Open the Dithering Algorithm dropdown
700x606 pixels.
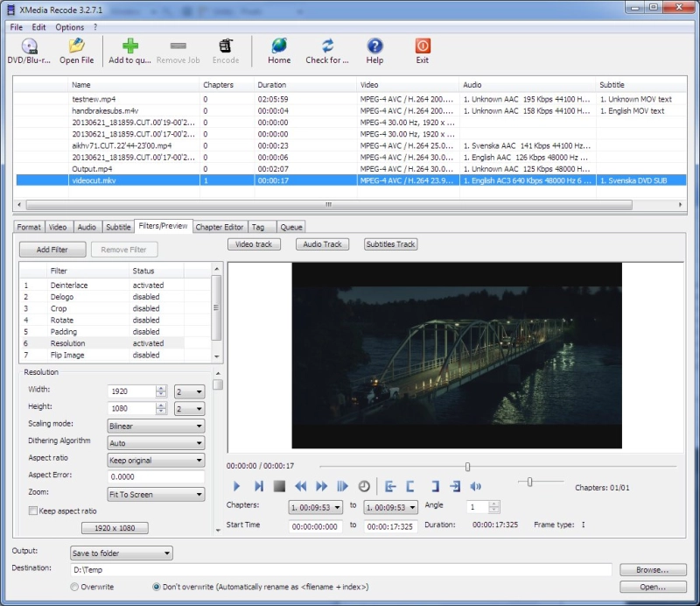[x=156, y=443]
